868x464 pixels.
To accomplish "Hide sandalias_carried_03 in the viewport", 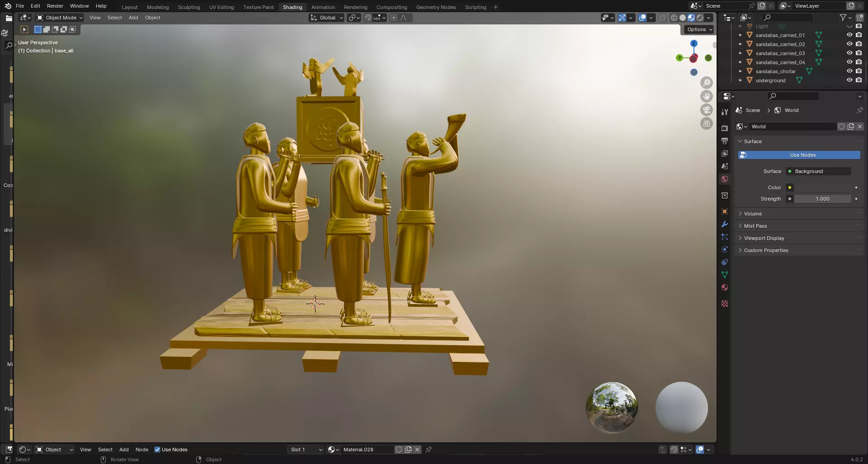I will click(x=849, y=53).
